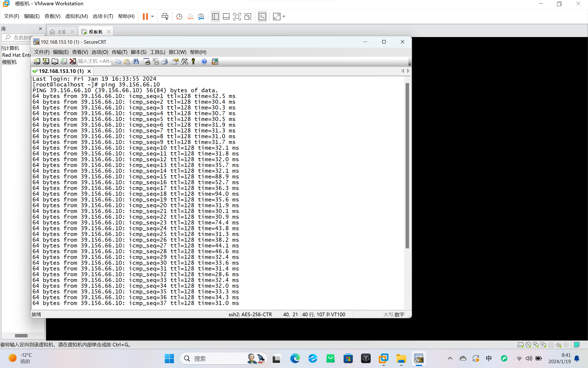Open SecureCRT 传输(T) menu

pyautogui.click(x=119, y=52)
